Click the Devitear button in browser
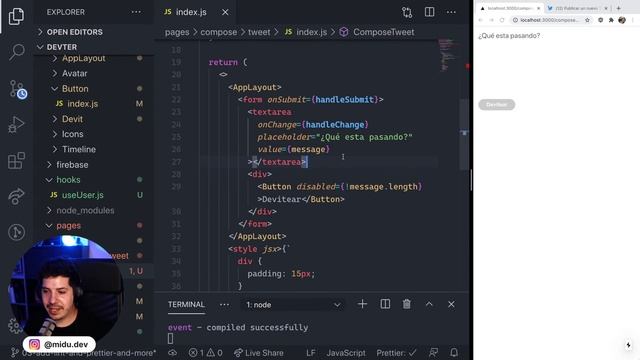Screen dimensions: 640x360 pyautogui.click(x=496, y=104)
